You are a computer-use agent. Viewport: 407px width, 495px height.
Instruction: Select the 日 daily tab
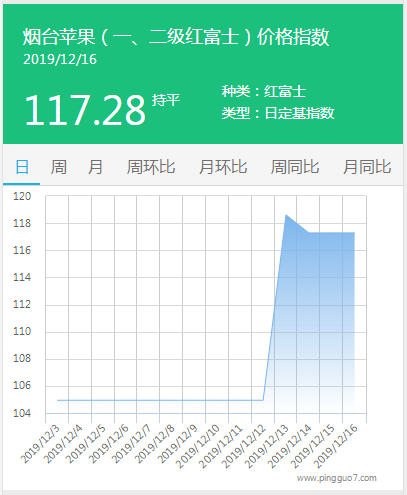(22, 167)
